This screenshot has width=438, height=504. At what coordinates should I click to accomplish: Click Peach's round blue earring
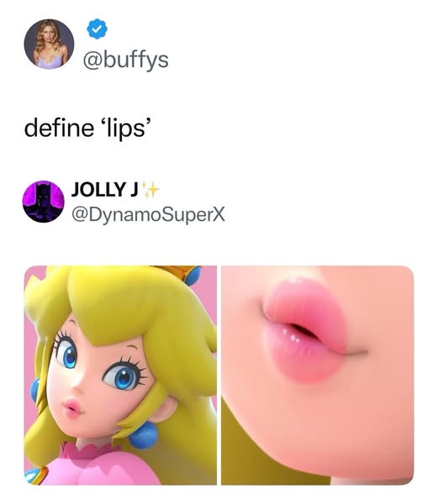tap(144, 435)
